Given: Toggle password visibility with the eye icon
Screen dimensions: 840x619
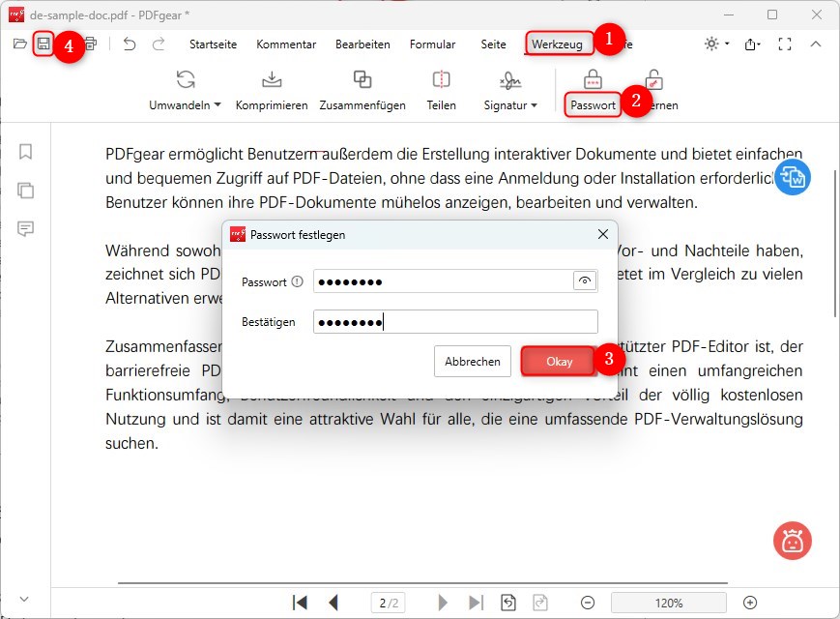Looking at the screenshot, I should point(584,280).
